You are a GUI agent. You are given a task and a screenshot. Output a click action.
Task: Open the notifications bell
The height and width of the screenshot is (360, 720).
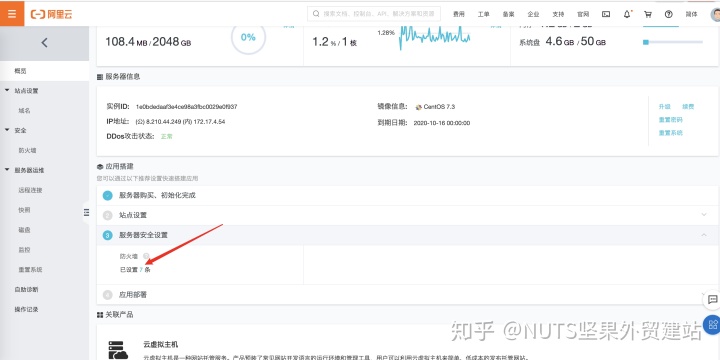627,14
